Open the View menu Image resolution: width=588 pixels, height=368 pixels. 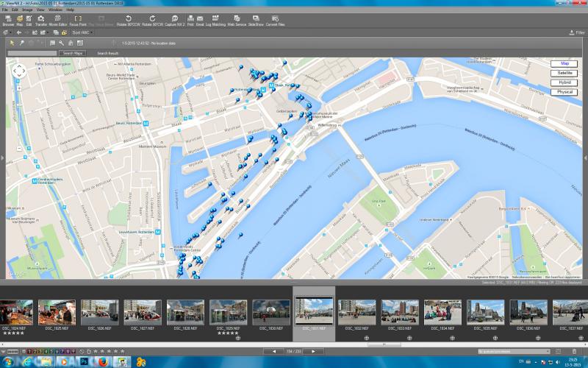point(40,10)
